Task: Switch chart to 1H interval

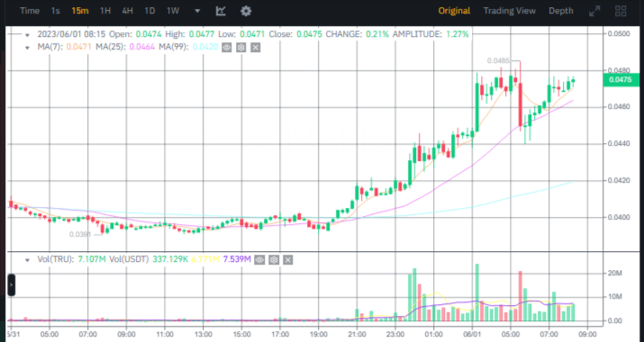Action: click(x=105, y=11)
